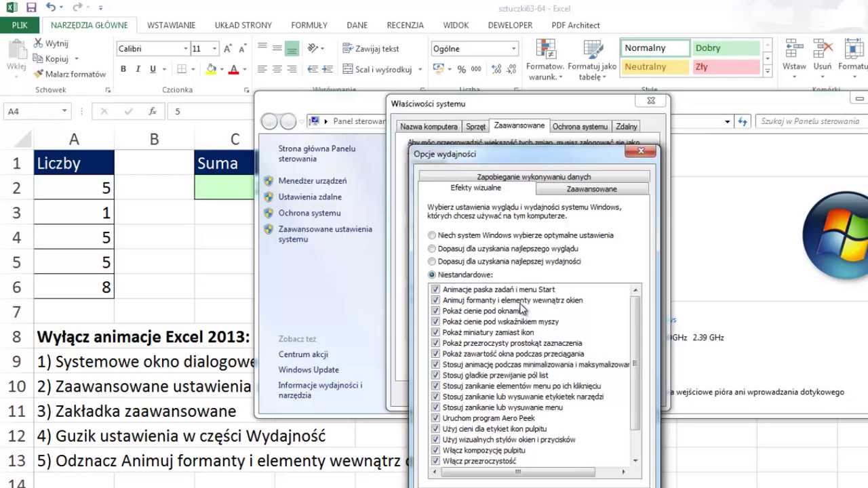This screenshot has width=868, height=488.
Task: Open Windows Update link
Action: 309,369
